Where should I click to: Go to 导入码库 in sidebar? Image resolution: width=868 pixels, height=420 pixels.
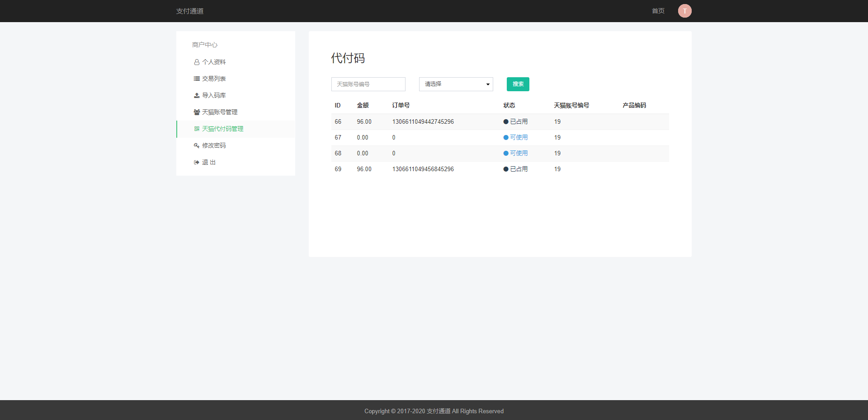click(236, 95)
